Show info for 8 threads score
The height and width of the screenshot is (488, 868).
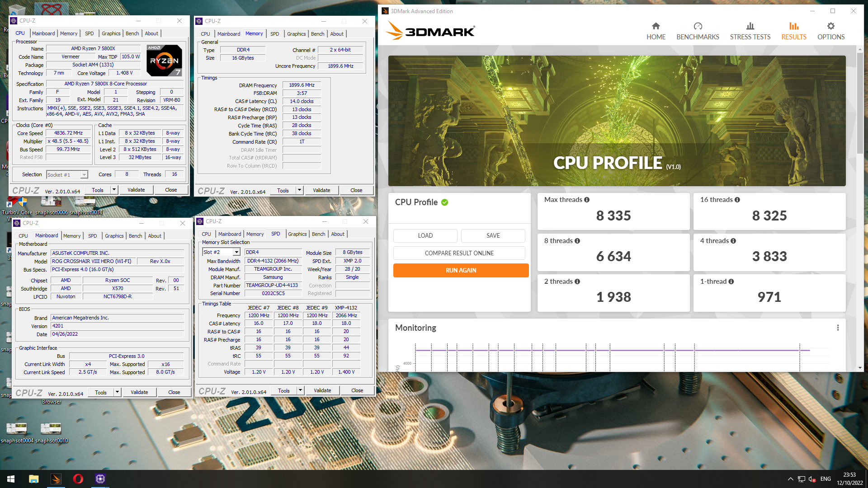[x=577, y=241]
